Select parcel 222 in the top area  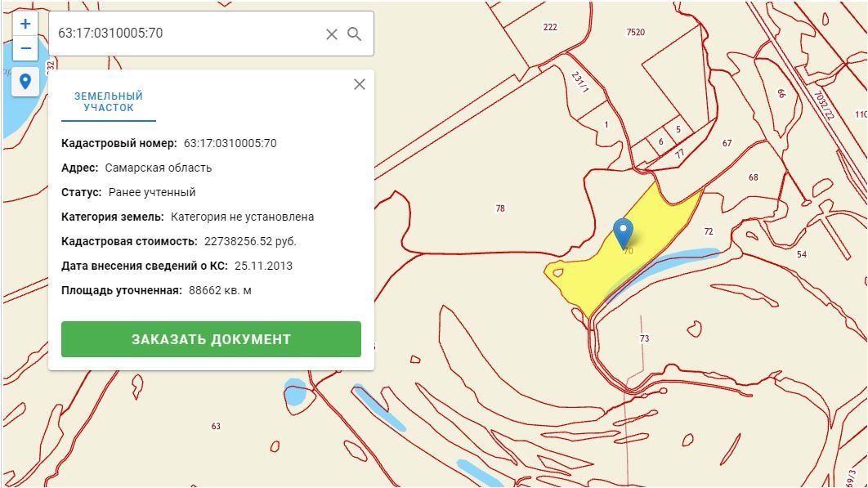(548, 27)
